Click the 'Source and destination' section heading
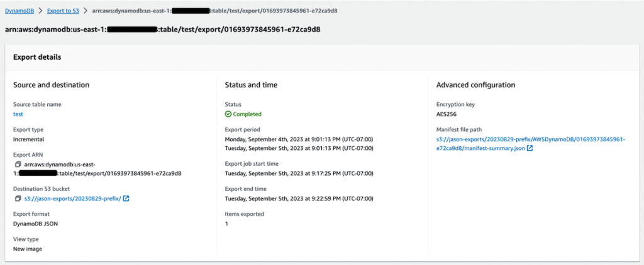644x265 pixels. [52, 85]
